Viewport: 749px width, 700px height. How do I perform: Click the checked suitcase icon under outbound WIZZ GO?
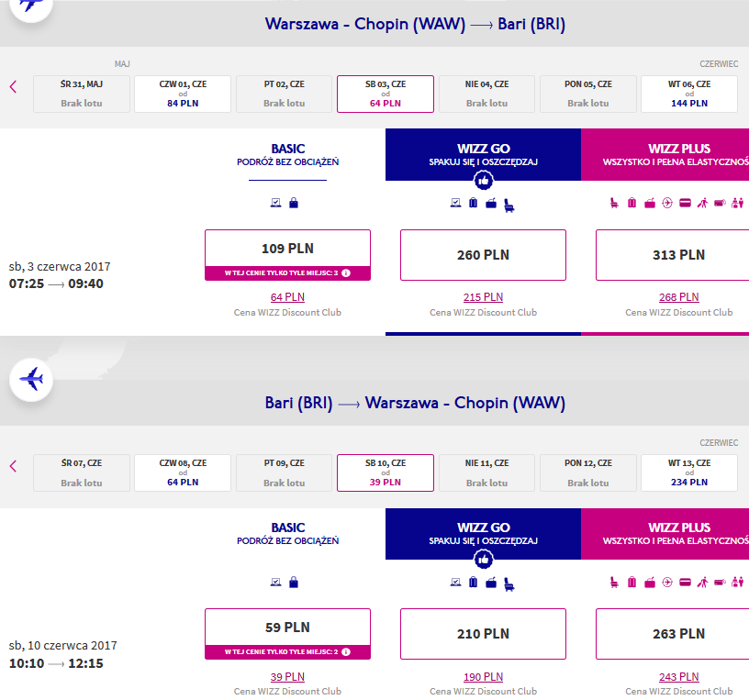click(473, 203)
